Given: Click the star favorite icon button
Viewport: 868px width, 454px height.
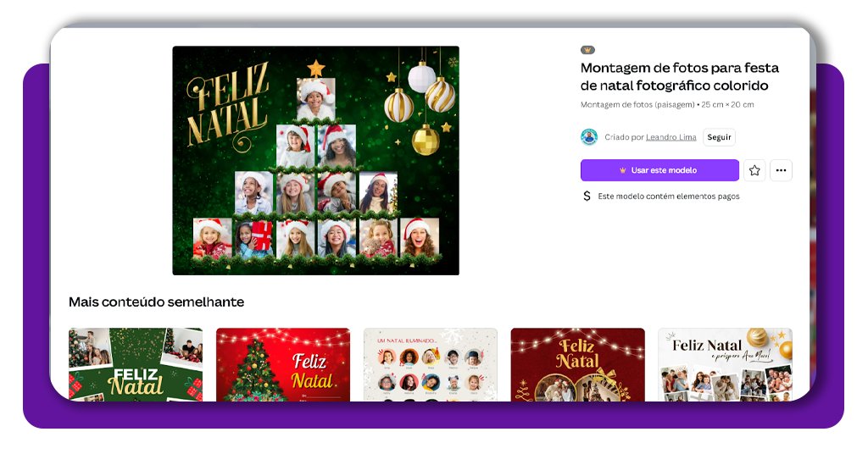Looking at the screenshot, I should coord(754,170).
